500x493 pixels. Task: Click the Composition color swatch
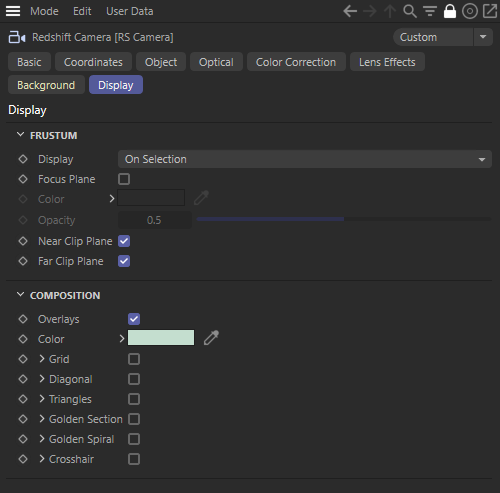click(x=161, y=338)
